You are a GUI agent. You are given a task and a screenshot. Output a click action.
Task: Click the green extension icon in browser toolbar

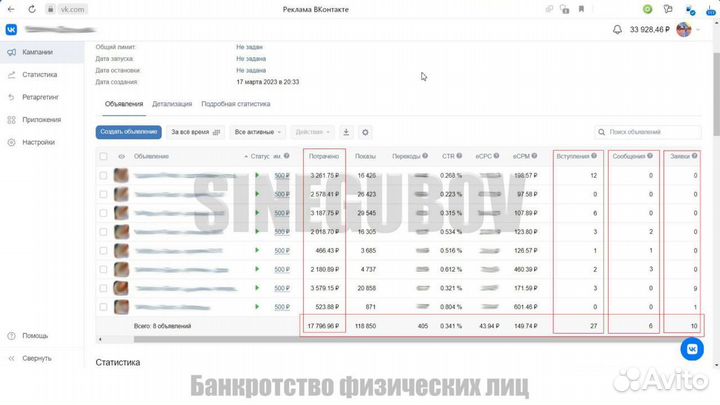(x=647, y=9)
